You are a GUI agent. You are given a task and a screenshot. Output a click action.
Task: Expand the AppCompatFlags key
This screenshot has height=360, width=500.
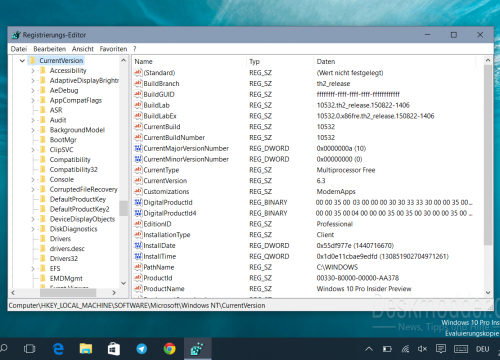33,100
